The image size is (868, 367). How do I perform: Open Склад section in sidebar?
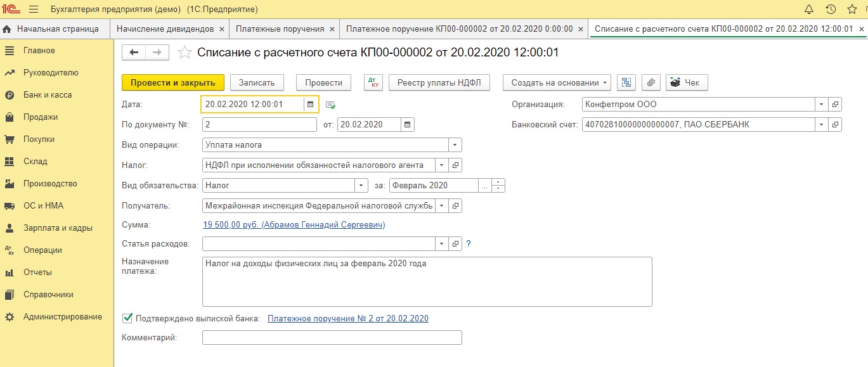[x=36, y=162]
